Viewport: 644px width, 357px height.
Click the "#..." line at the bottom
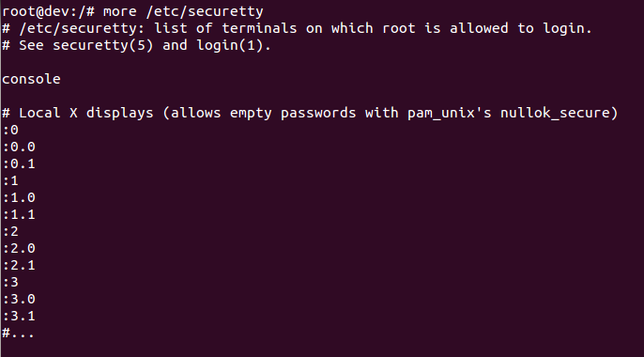tap(18, 333)
